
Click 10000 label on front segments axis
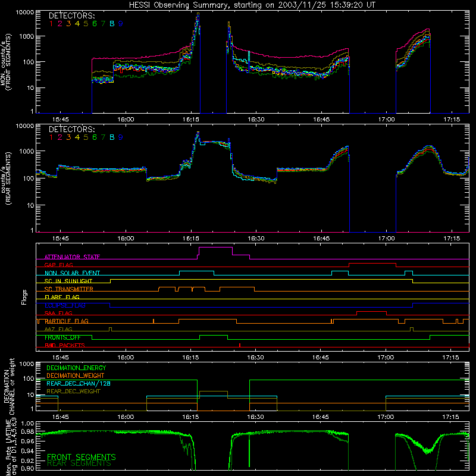25,12
